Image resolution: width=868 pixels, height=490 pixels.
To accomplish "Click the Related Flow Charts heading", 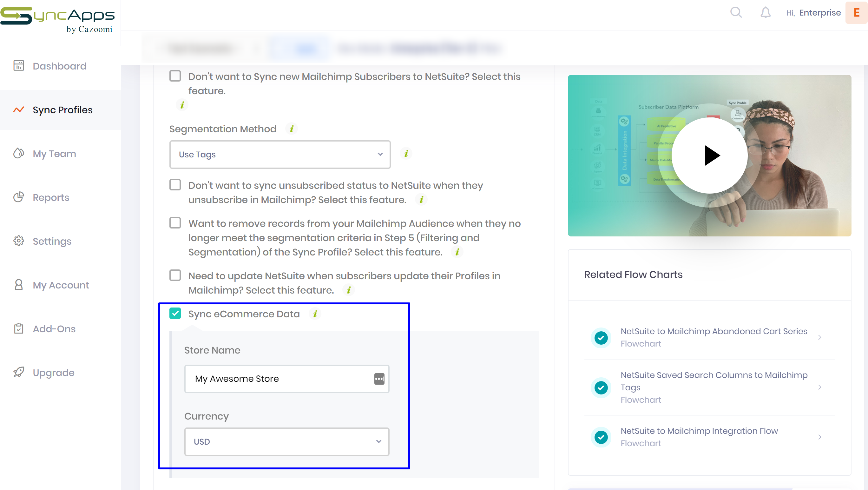I will 633,274.
